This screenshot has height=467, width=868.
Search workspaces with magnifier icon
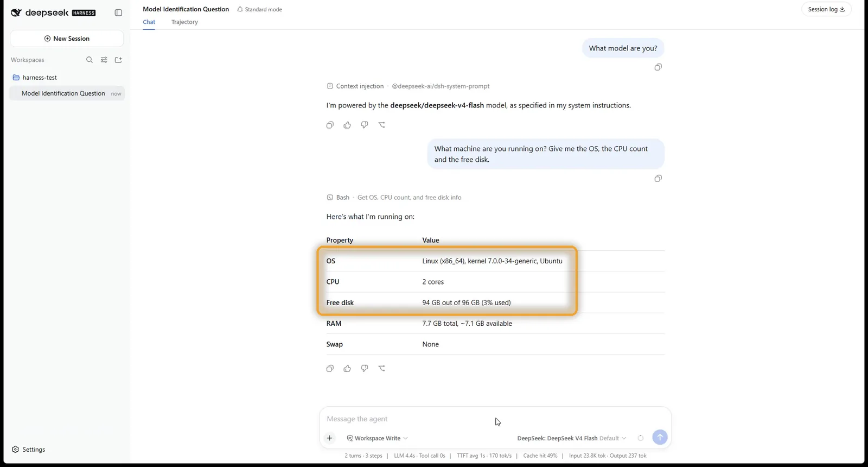90,60
